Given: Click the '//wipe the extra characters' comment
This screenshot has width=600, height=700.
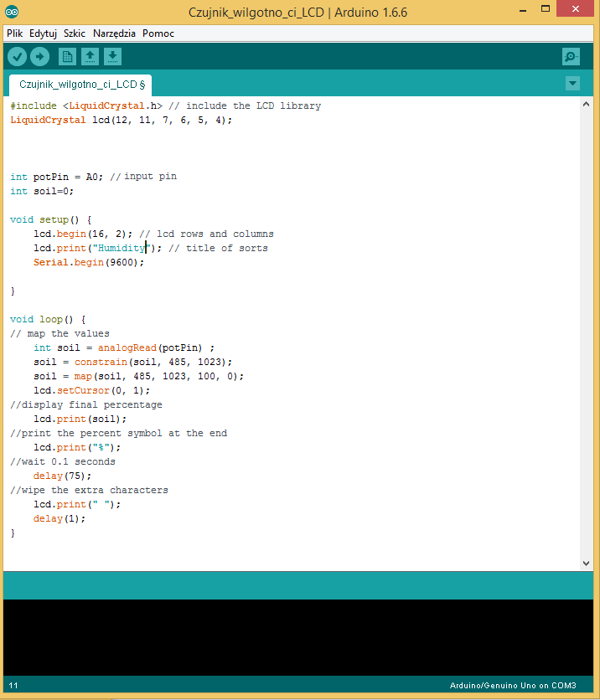Looking at the screenshot, I should 90,490.
